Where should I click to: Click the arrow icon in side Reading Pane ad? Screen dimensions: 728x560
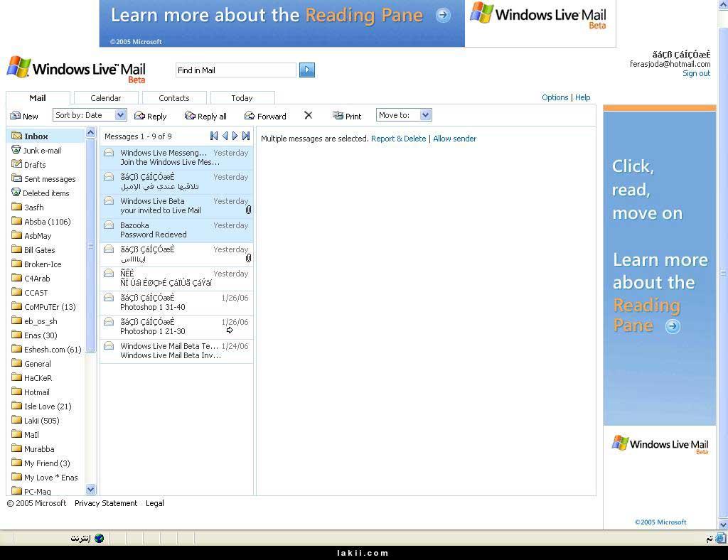point(673,327)
